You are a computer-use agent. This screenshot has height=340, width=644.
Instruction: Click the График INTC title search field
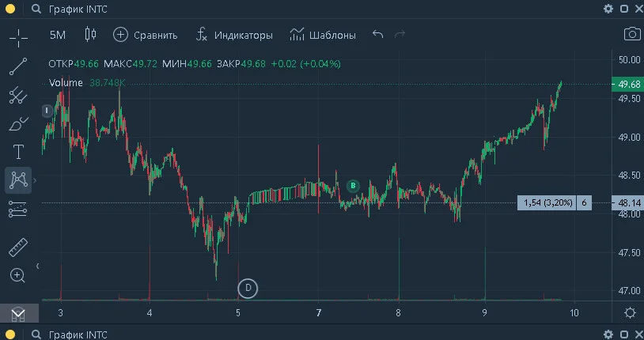pyautogui.click(x=78, y=9)
